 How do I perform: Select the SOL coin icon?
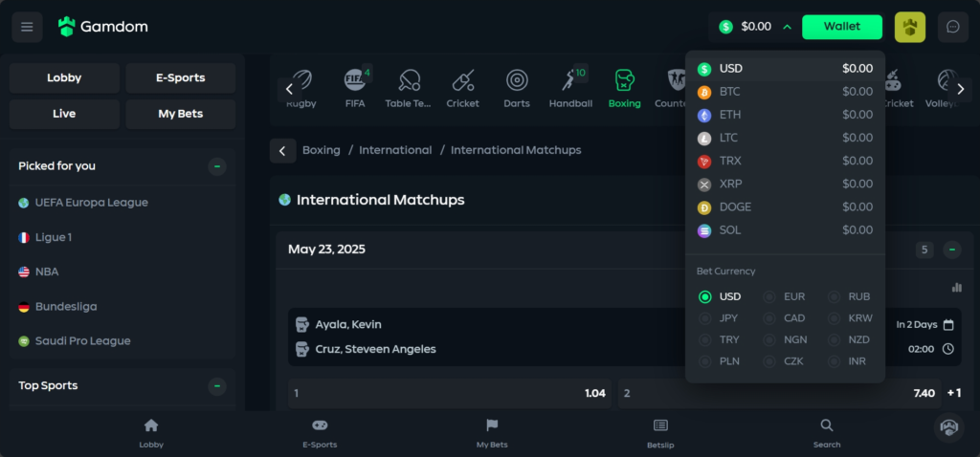[x=704, y=230]
